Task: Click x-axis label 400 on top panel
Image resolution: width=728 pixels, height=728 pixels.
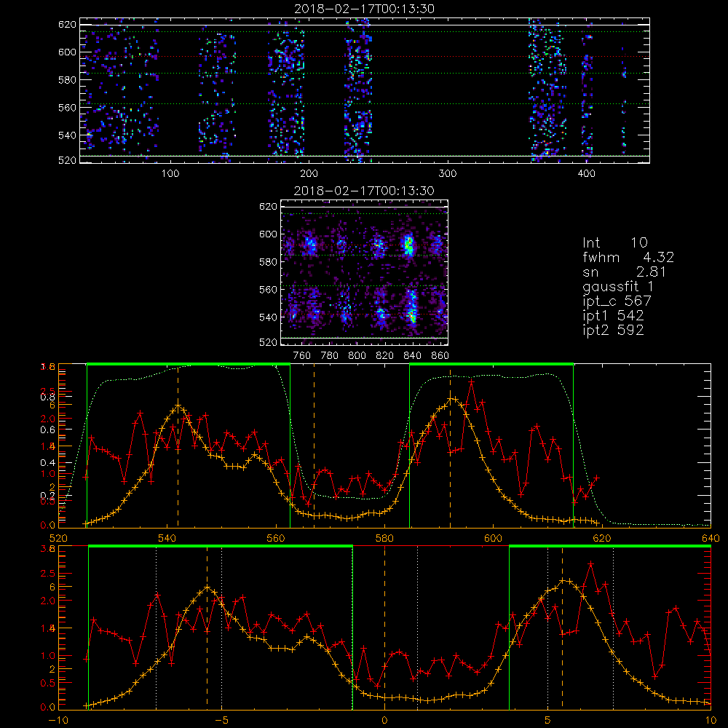Action: pyautogui.click(x=586, y=174)
